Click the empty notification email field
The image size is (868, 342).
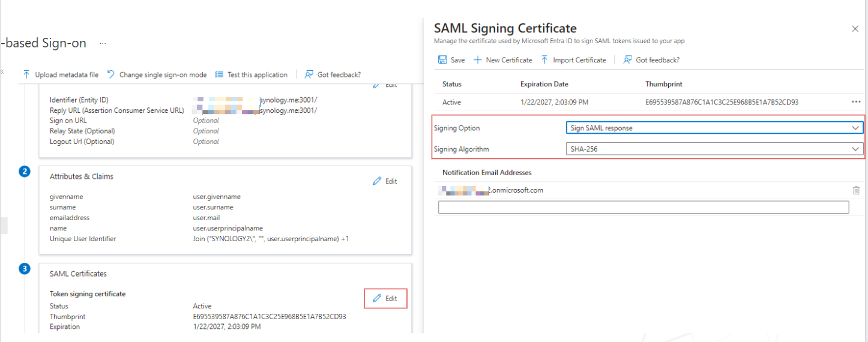click(643, 208)
